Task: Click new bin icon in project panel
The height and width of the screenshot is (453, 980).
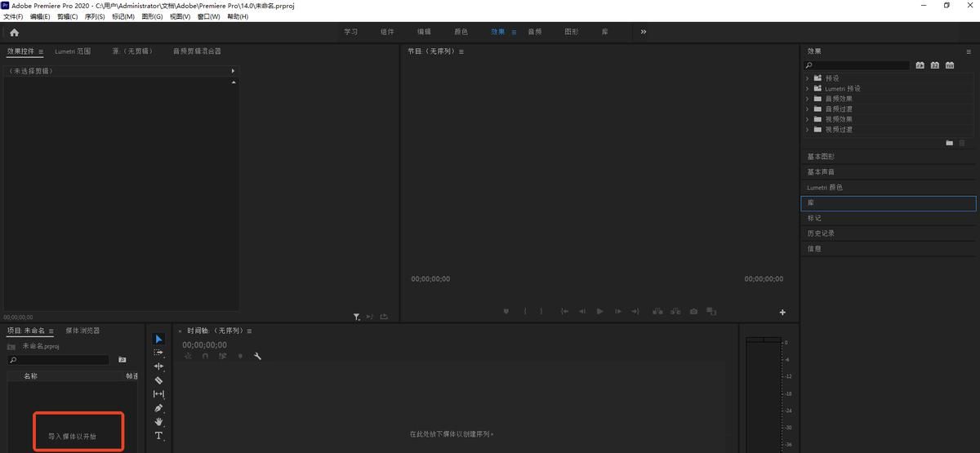Action: tap(122, 359)
